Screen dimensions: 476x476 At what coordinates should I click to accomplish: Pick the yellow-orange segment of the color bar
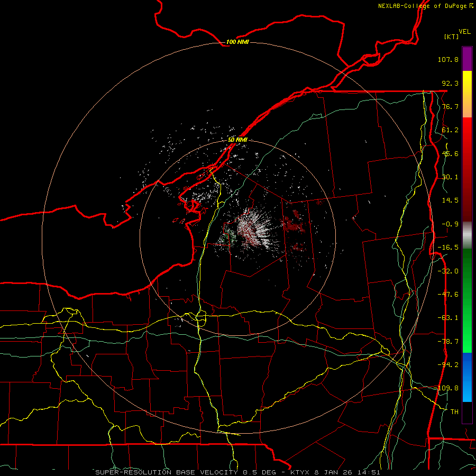[x=467, y=94]
